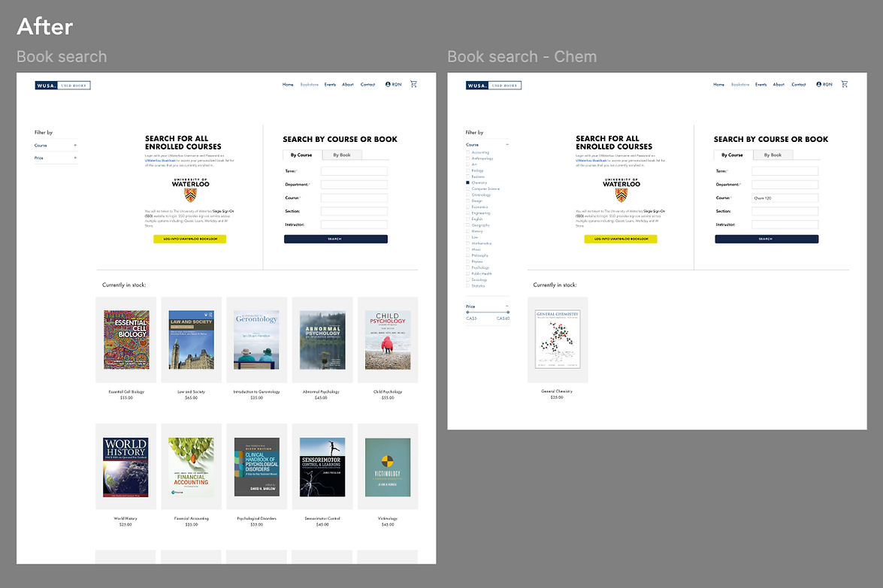The height and width of the screenshot is (588, 883).
Task: Select By Course tab in Chem mockup
Action: [732, 155]
